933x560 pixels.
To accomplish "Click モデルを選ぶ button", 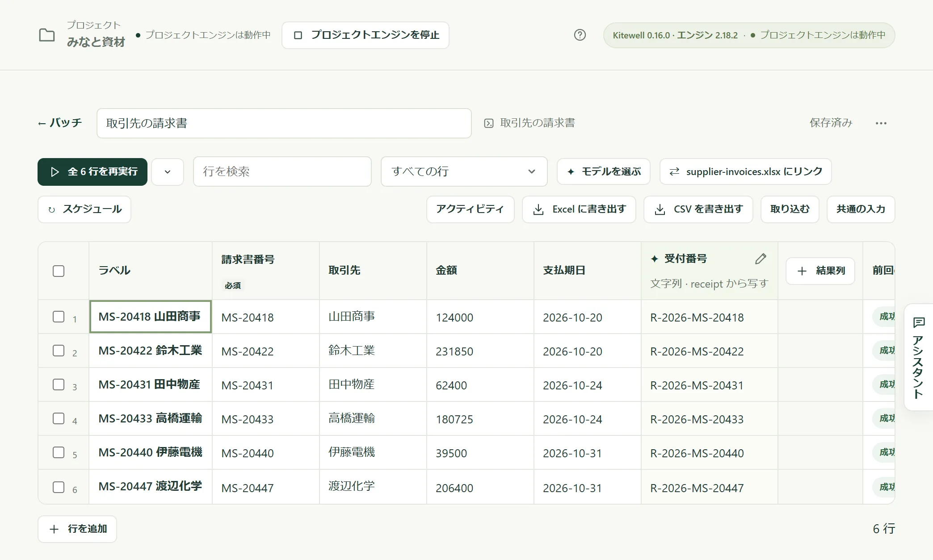I will click(x=603, y=171).
